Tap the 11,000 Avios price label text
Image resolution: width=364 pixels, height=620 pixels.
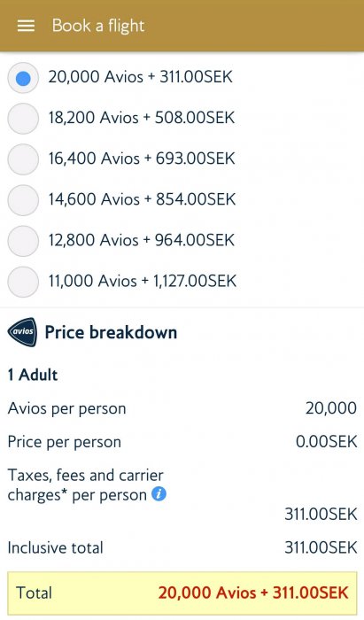pos(143,281)
